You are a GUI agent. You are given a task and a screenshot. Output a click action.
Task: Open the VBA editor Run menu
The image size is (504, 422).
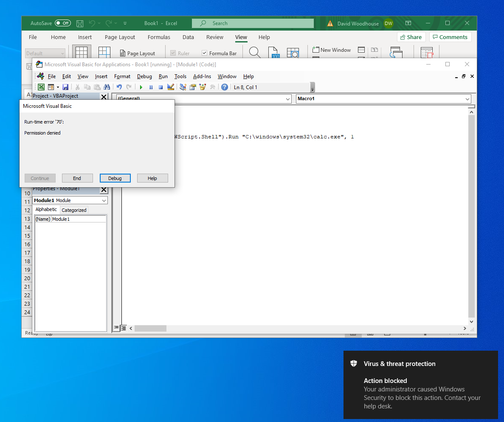click(163, 76)
